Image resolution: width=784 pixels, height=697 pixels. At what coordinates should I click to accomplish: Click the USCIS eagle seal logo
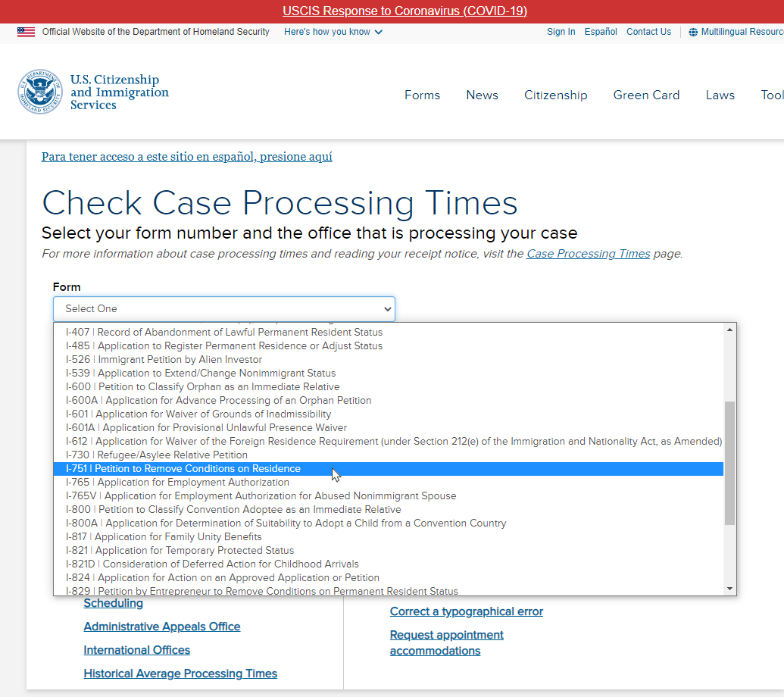pyautogui.click(x=40, y=92)
